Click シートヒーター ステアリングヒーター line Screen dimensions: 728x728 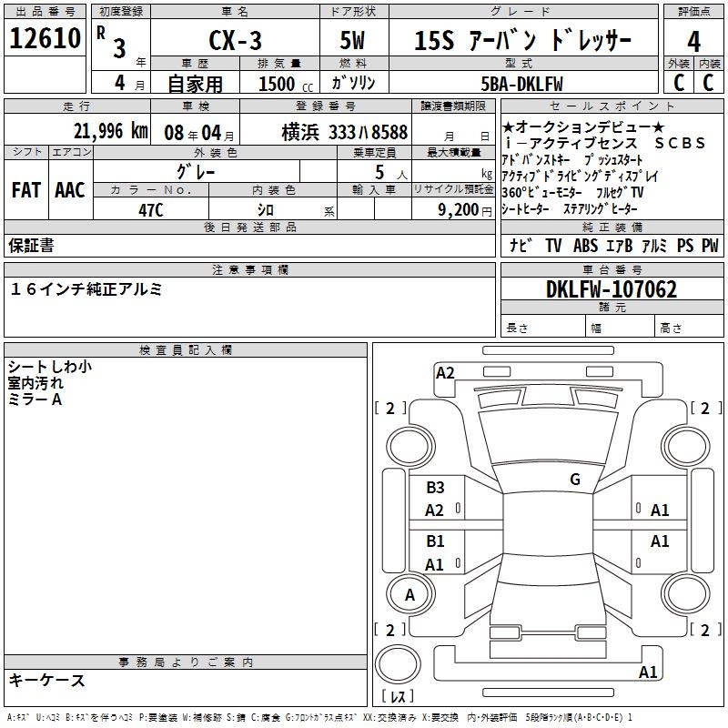570,209
